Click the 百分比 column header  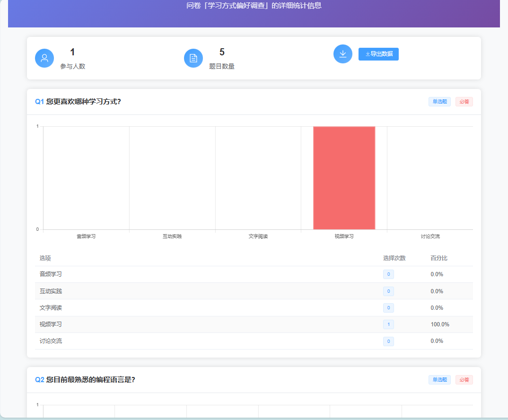point(438,258)
